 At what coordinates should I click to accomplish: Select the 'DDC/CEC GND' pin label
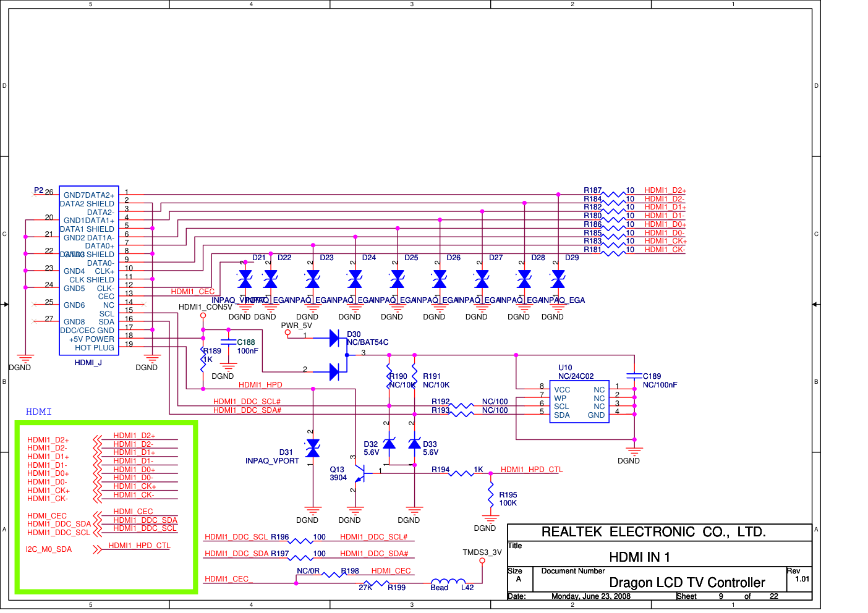87,331
